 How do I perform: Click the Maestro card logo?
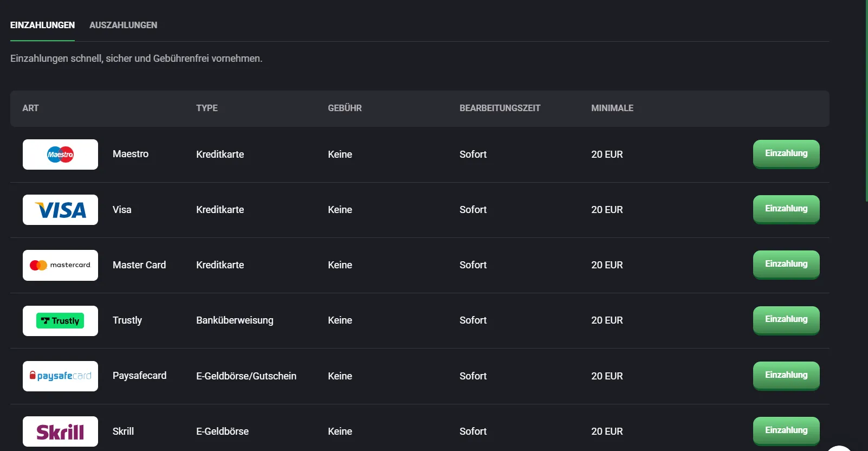coord(60,154)
